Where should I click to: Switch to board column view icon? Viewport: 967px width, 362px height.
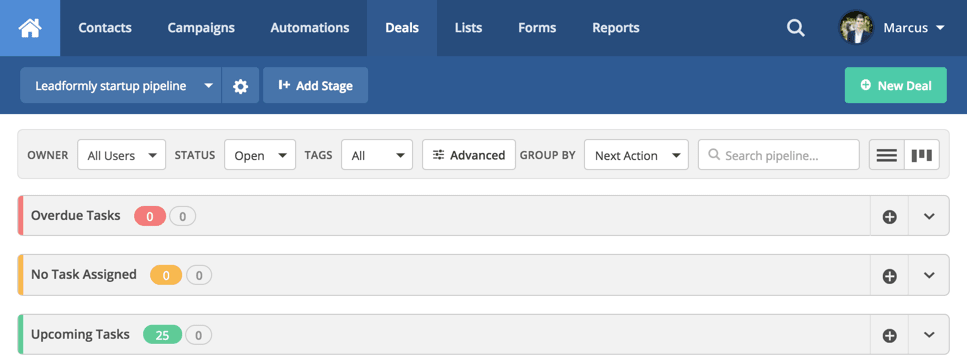[922, 155]
